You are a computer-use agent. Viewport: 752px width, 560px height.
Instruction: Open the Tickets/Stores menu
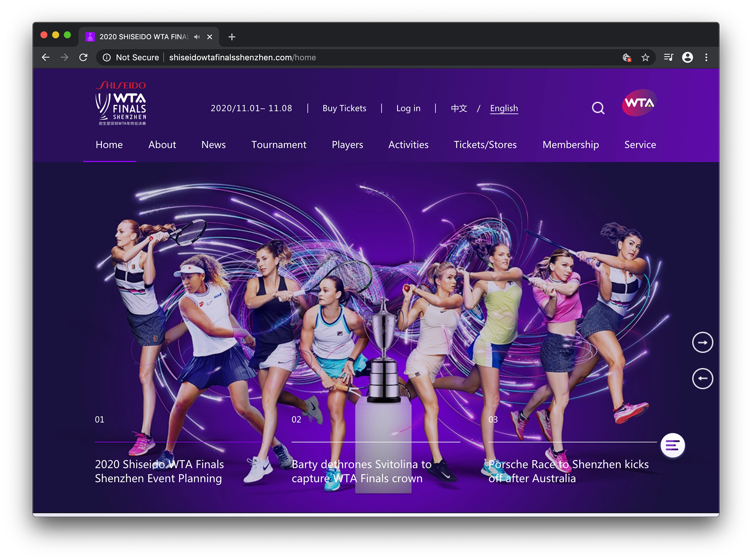tap(485, 145)
